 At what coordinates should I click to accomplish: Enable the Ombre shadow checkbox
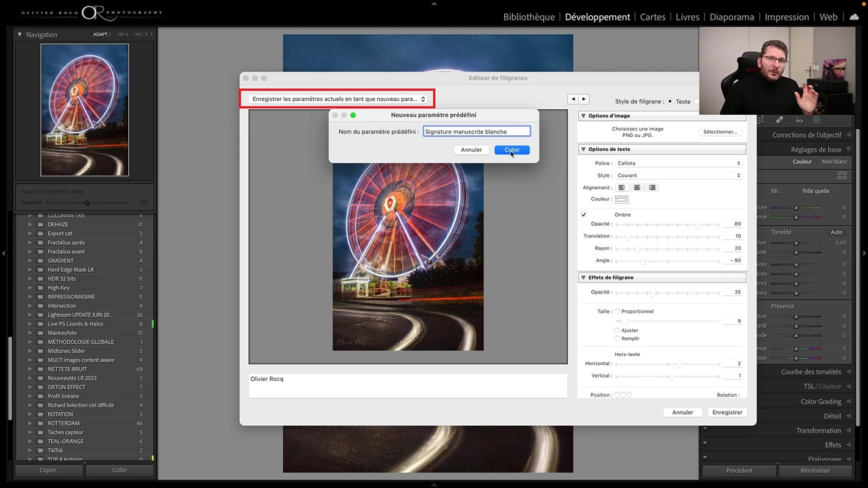coord(584,215)
